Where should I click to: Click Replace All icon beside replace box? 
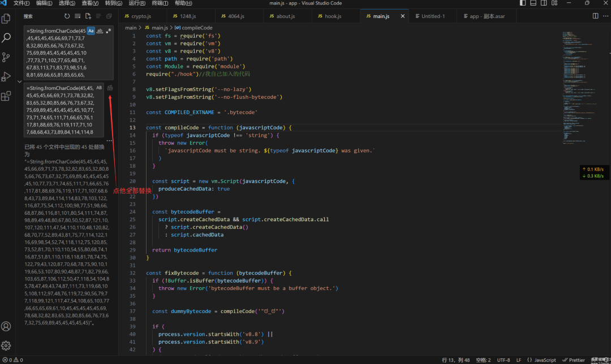pos(110,88)
